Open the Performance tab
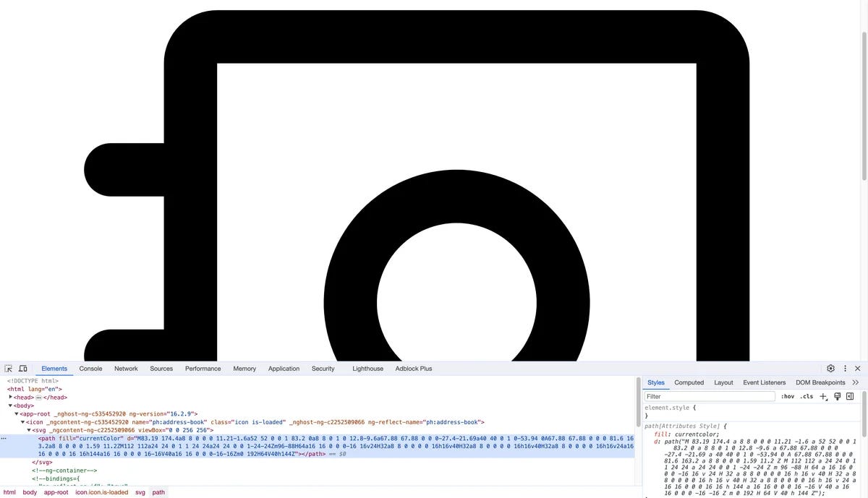 tap(203, 369)
